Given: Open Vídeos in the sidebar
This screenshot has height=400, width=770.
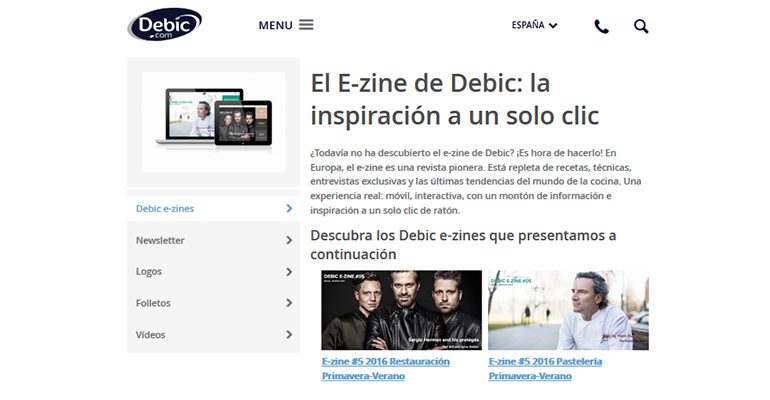Looking at the screenshot, I should [x=213, y=335].
